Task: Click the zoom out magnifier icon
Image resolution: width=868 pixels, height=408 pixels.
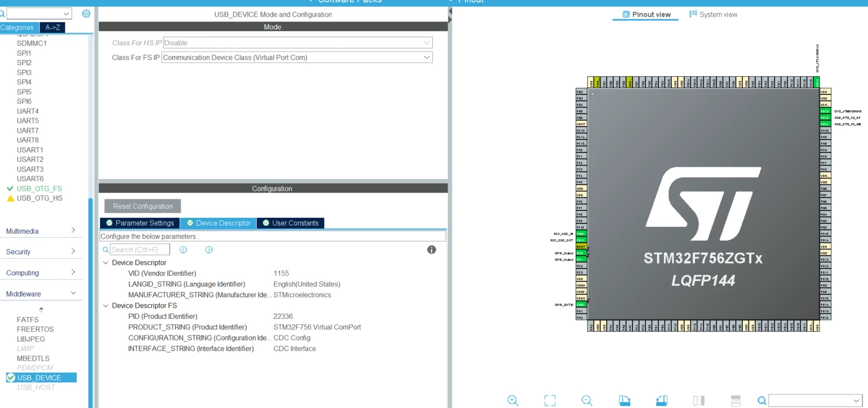Action: click(x=587, y=400)
